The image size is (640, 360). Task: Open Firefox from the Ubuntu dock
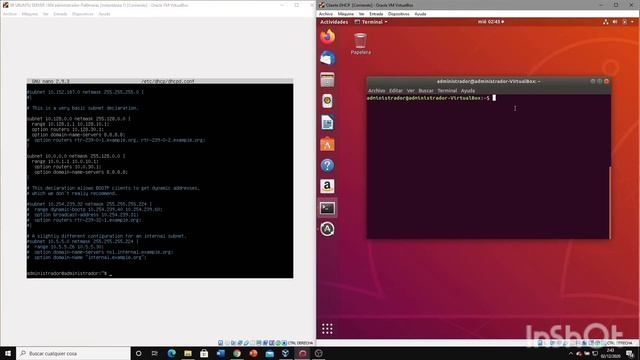[x=327, y=37]
